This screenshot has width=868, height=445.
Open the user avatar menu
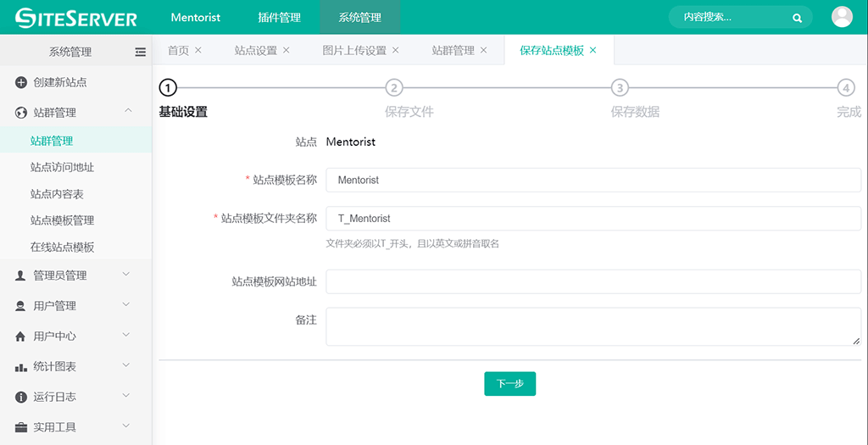click(x=842, y=17)
